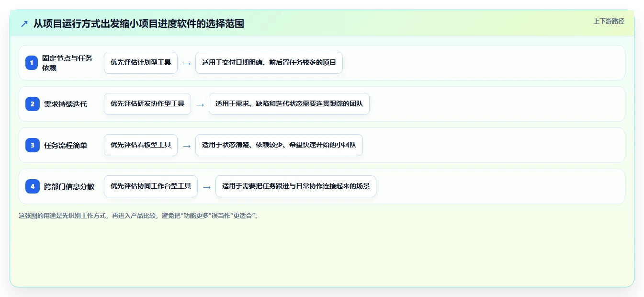
Task: Click the title '从项目运行方式出发缩小项目进度软件的选择范围'
Action: coord(139,23)
